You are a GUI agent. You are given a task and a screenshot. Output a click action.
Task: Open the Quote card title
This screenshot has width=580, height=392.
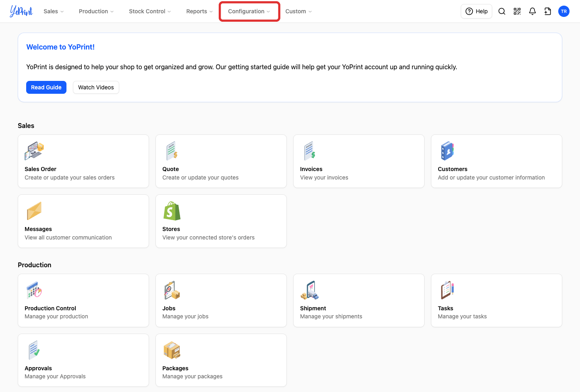pyautogui.click(x=170, y=169)
